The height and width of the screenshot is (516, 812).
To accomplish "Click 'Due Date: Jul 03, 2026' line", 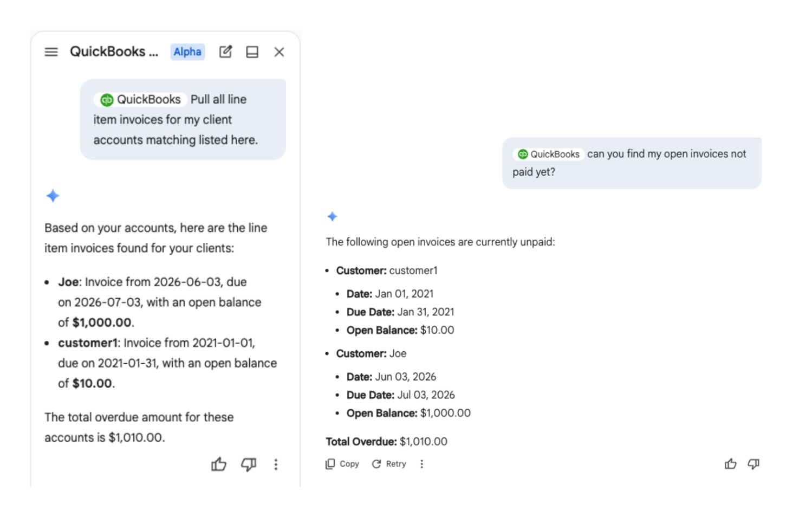I will pyautogui.click(x=401, y=395).
